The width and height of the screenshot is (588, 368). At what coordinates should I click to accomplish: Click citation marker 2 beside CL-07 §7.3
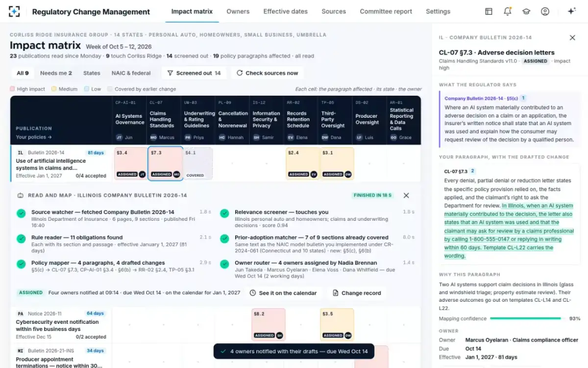(473, 171)
